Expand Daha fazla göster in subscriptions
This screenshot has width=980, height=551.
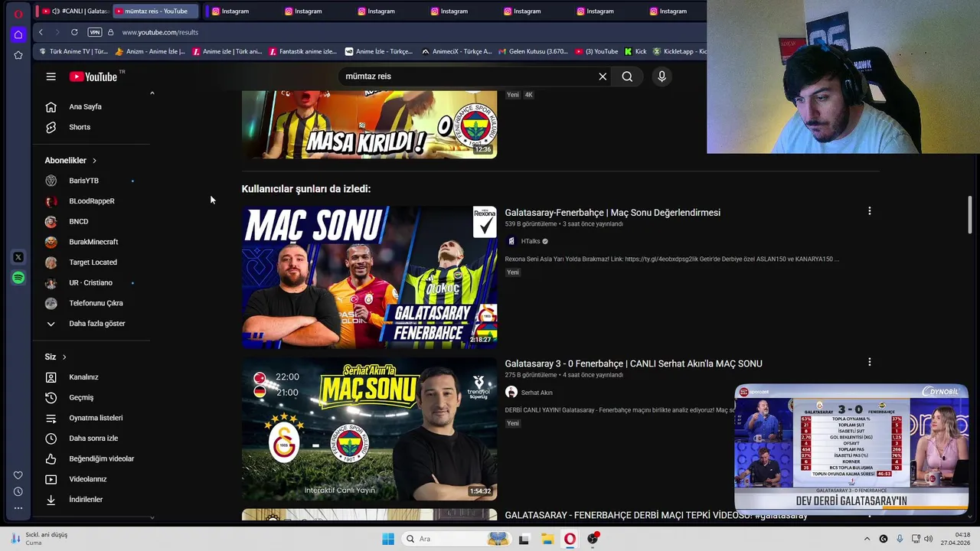[x=96, y=324]
